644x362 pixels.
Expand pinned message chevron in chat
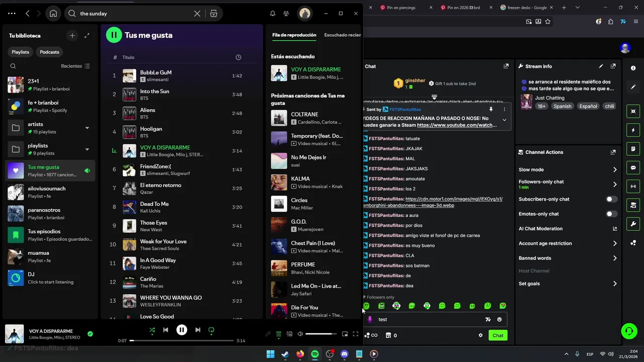point(504,120)
